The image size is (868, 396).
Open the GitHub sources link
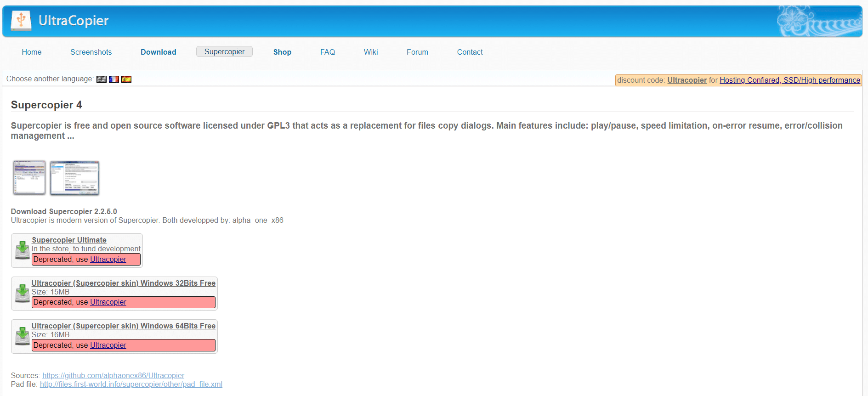[x=113, y=375]
